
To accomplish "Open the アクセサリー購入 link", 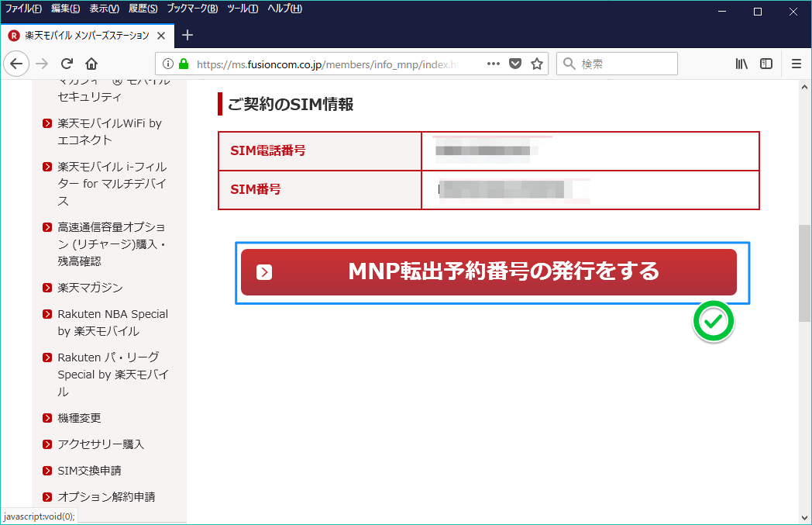I will pyautogui.click(x=101, y=444).
